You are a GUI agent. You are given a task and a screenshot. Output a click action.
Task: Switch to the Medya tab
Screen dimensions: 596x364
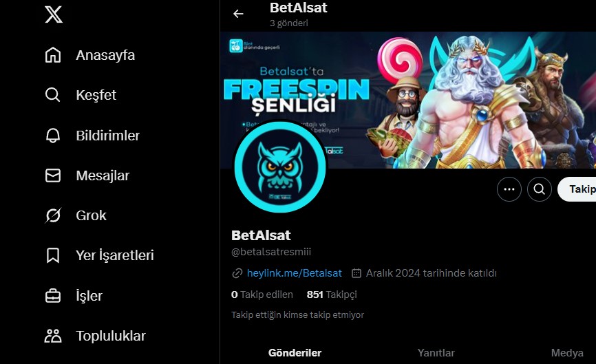coord(567,353)
